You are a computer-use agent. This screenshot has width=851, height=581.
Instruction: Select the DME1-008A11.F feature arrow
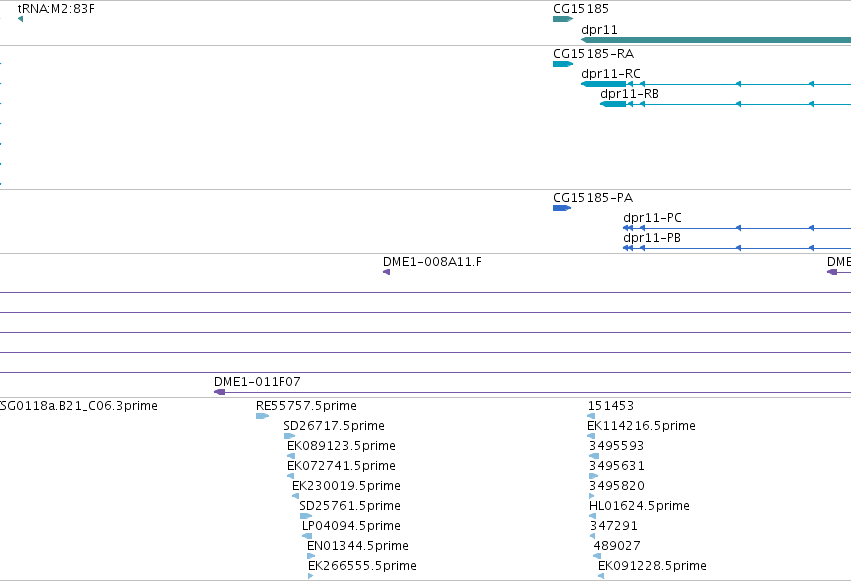(x=386, y=272)
